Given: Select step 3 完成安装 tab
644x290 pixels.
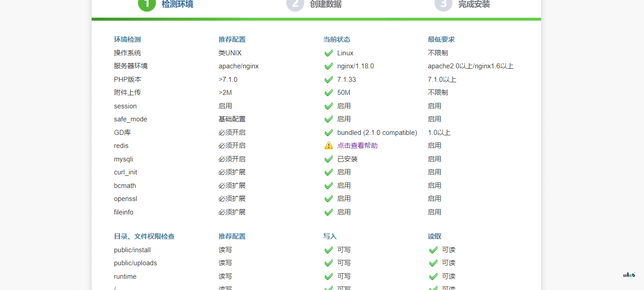Looking at the screenshot, I should point(462,4).
